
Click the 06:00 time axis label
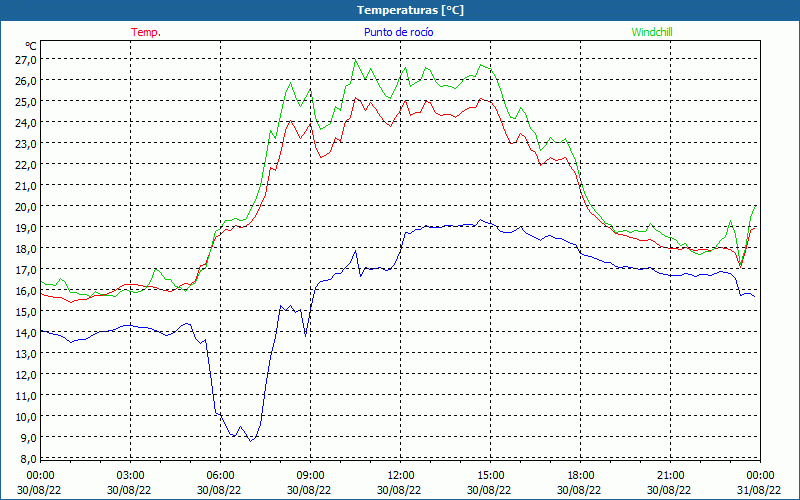click(220, 476)
